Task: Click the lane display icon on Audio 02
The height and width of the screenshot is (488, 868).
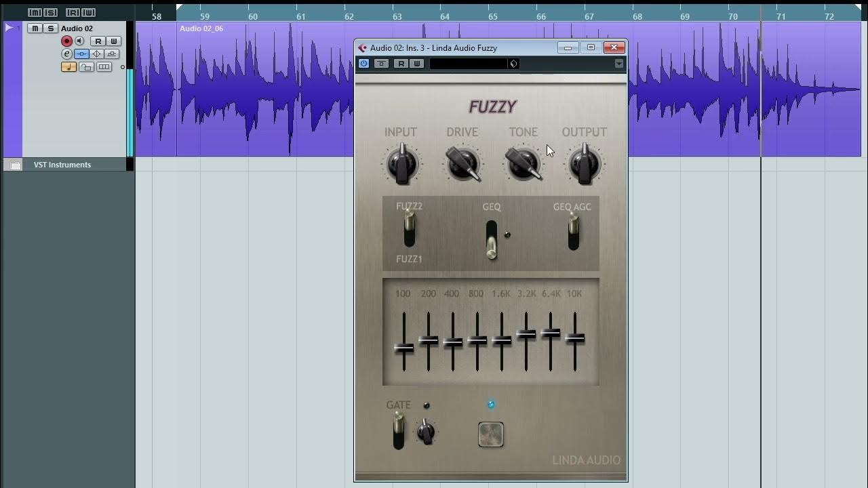Action: (104, 67)
